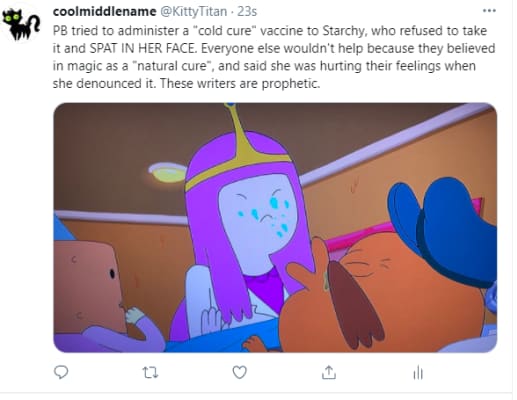Open coolmiddlename display name profile
The width and height of the screenshot is (517, 400).
(x=104, y=12)
